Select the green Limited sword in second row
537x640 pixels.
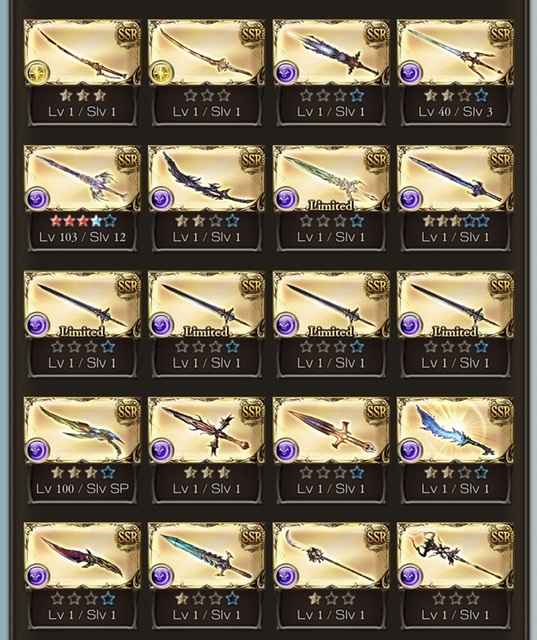331,198
